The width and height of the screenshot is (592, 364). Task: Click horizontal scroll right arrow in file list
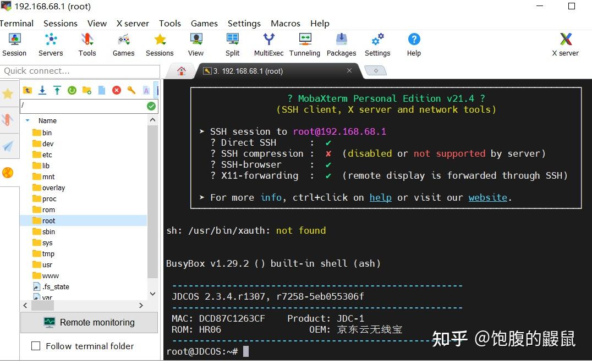point(141,306)
